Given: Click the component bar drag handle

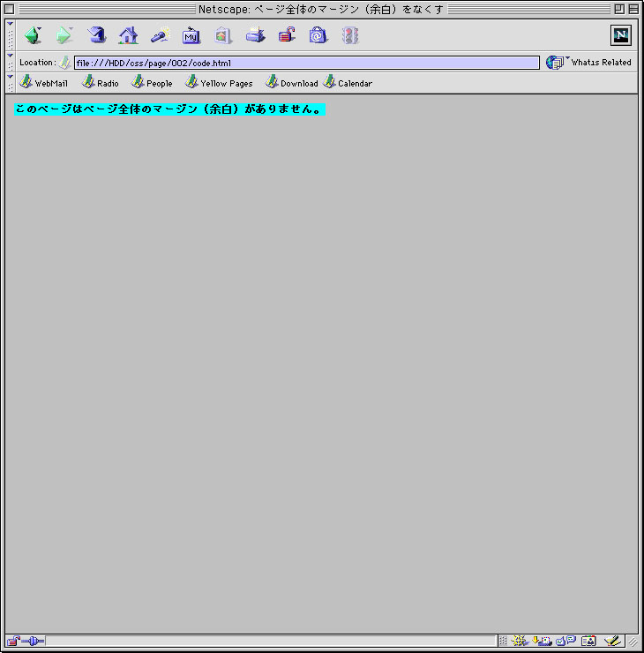Looking at the screenshot, I should click(503, 641).
